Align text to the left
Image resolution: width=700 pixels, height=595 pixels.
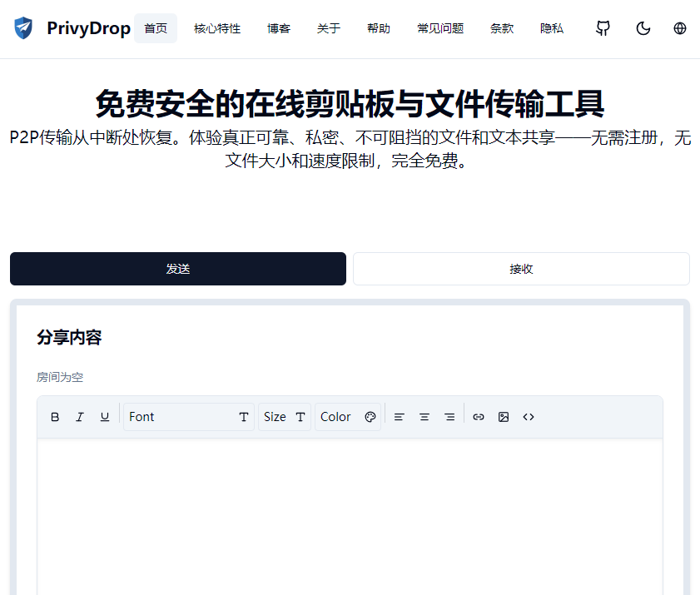399,417
